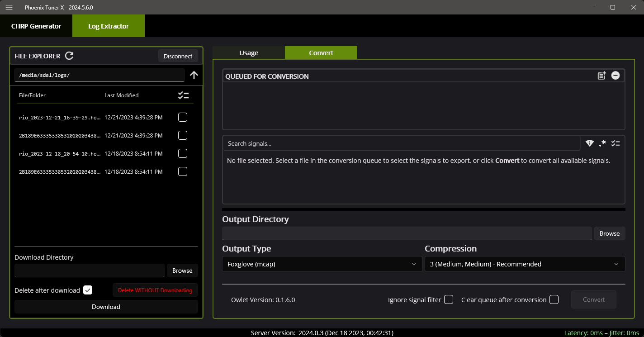
Task: Check 2B189E63 file from 12/21/2023
Action: click(183, 135)
